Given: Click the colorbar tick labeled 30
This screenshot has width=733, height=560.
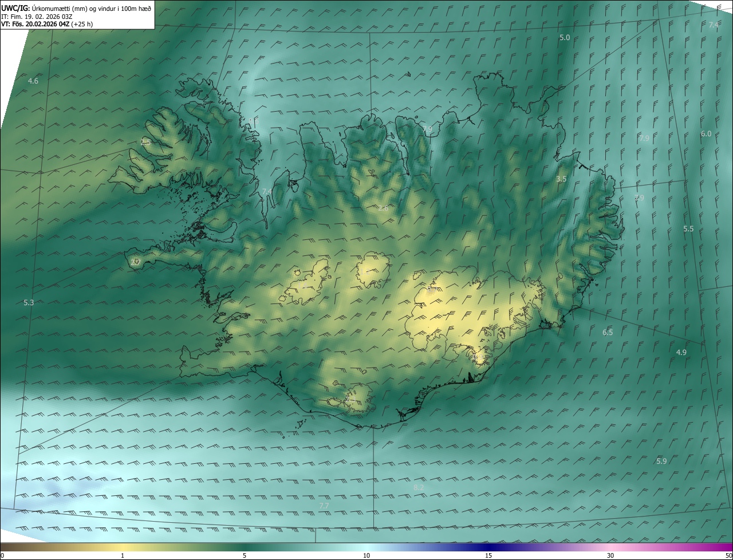Looking at the screenshot, I should click(610, 555).
